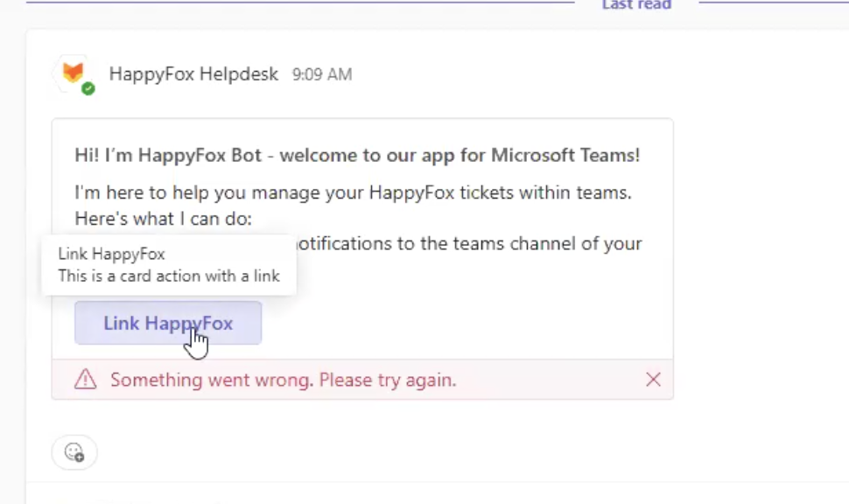Open the HappyFox Helpdesk sender name
Viewport: 849px width, 504px height.
193,74
